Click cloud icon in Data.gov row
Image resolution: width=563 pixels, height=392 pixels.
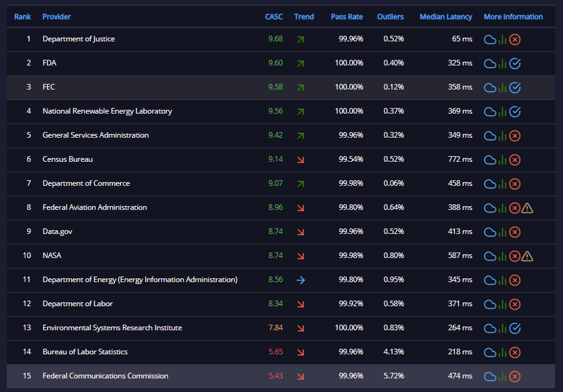click(490, 232)
